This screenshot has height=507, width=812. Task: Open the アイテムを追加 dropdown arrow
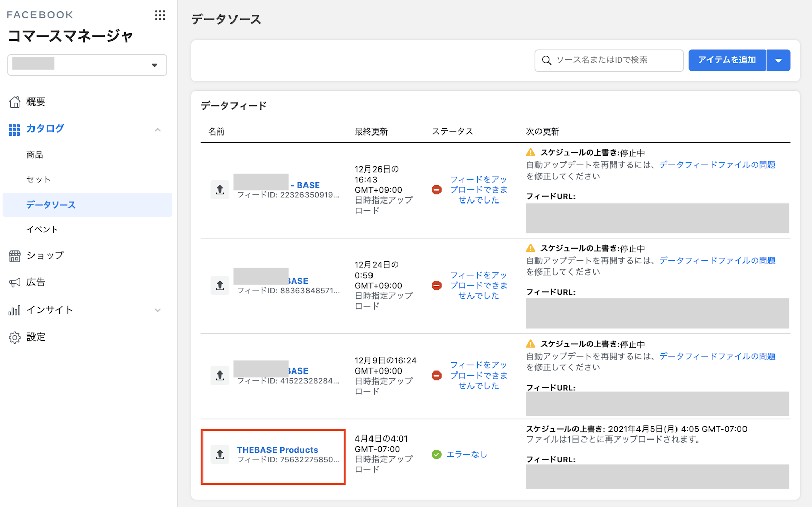[779, 60]
